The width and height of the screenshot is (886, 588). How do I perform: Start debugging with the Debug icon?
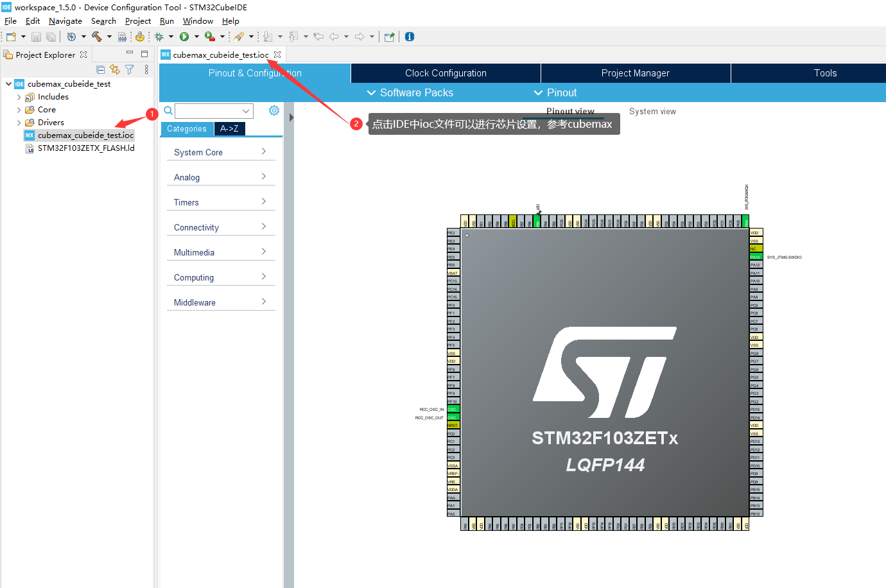158,37
